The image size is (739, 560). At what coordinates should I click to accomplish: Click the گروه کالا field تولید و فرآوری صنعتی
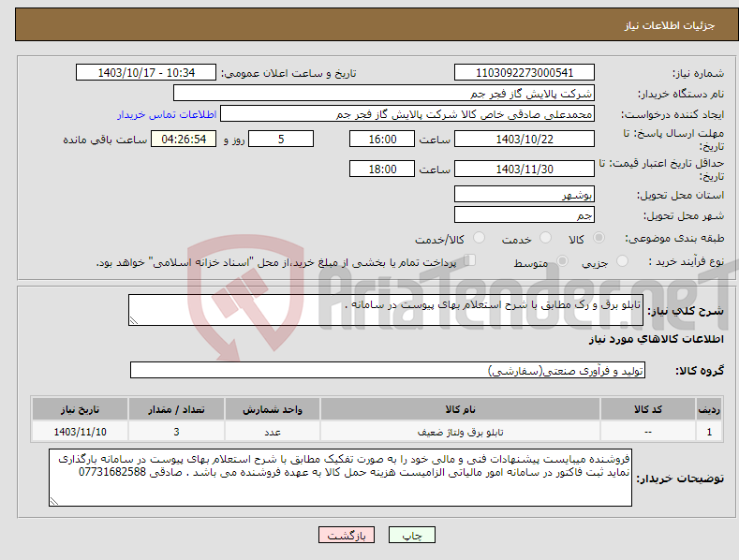tap(388, 371)
